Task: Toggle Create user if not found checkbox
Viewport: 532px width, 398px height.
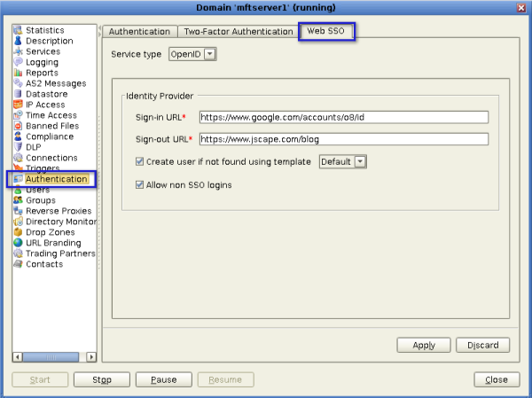Action: click(139, 161)
